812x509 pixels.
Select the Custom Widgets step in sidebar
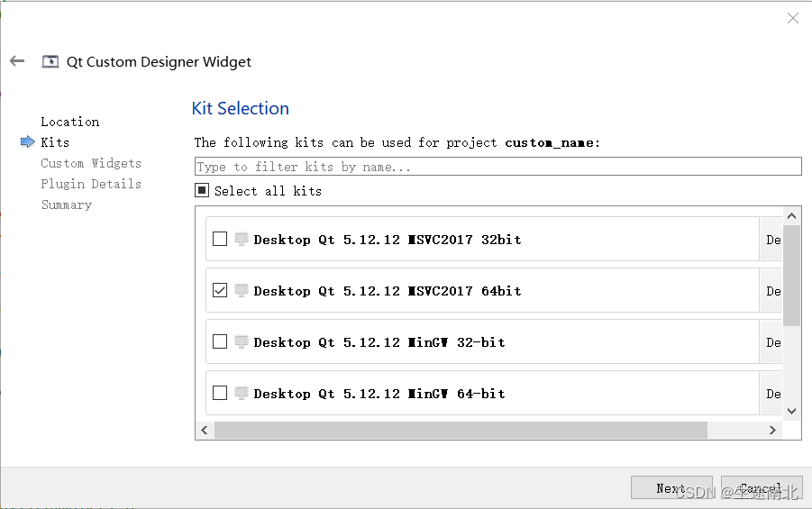(x=91, y=163)
